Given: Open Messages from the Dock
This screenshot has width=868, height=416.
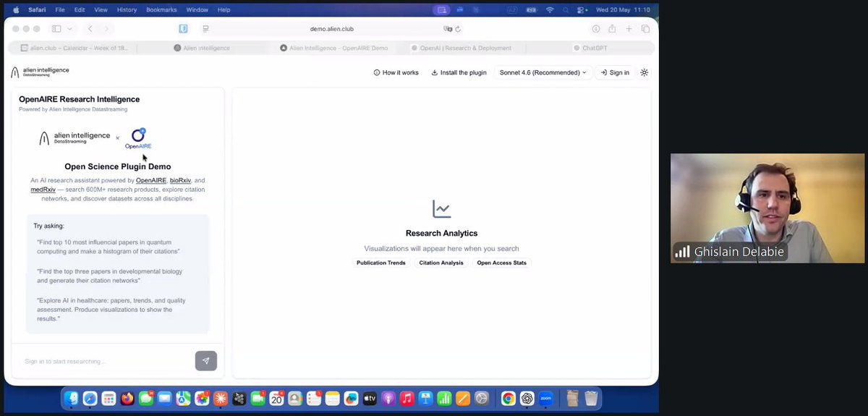Looking at the screenshot, I should point(146,398).
